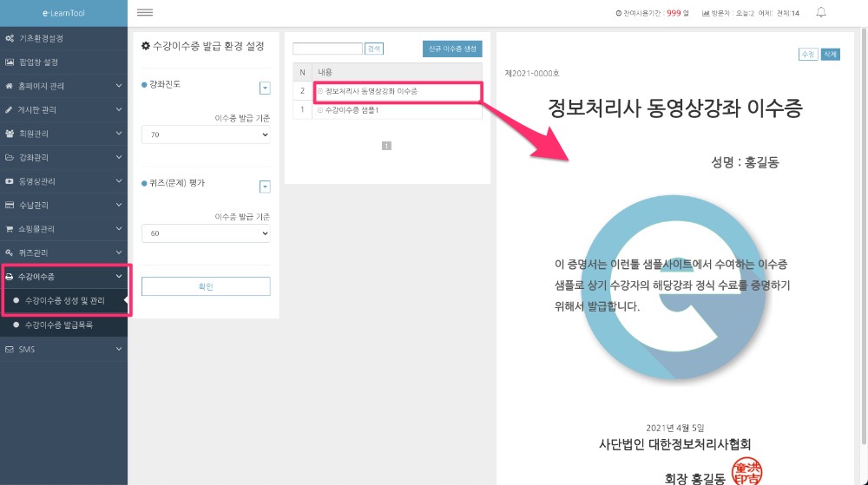This screenshot has height=485, width=868.
Task: Click the e-LearnTool logo
Action: point(63,13)
